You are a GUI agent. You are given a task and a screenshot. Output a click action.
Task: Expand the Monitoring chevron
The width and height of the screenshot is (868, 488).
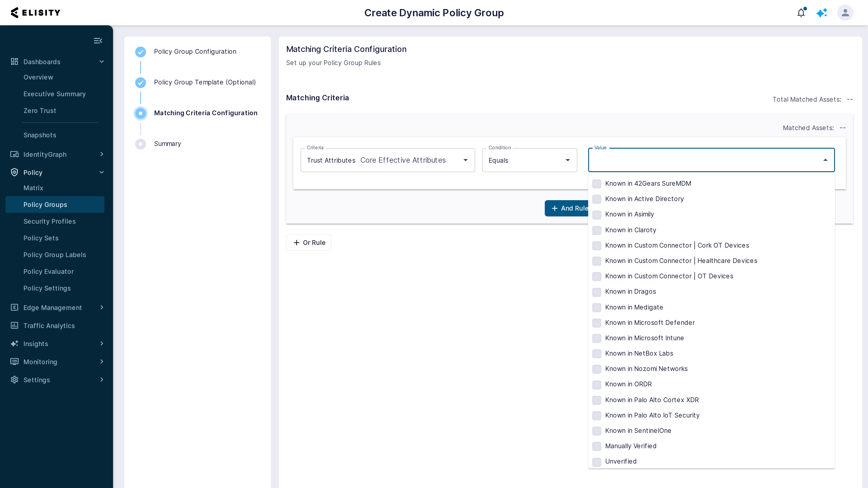[102, 362]
